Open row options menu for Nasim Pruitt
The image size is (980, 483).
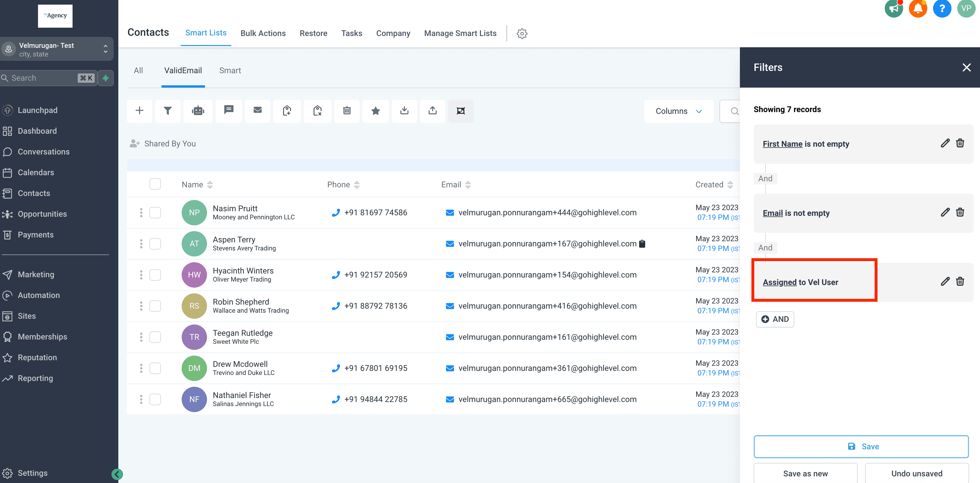click(141, 213)
